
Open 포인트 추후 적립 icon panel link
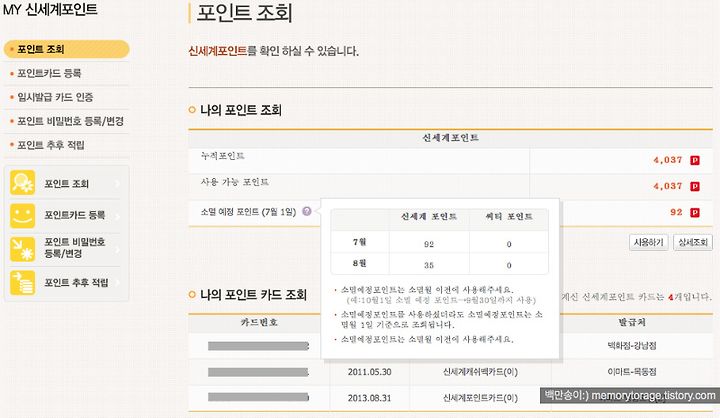point(76,282)
